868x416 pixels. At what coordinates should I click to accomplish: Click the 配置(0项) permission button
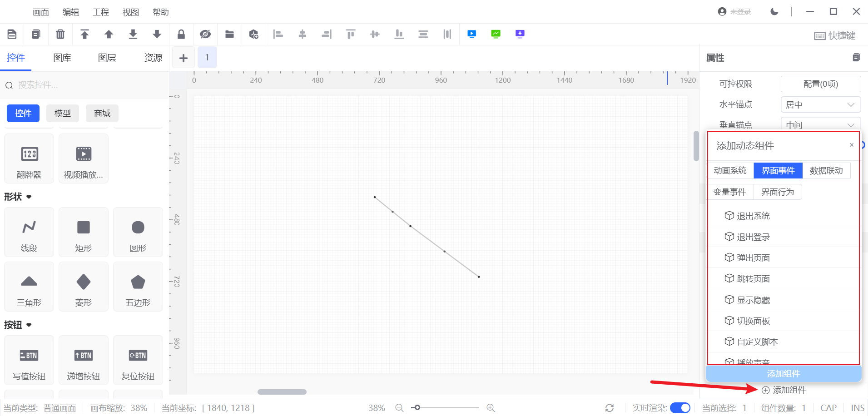pos(820,84)
